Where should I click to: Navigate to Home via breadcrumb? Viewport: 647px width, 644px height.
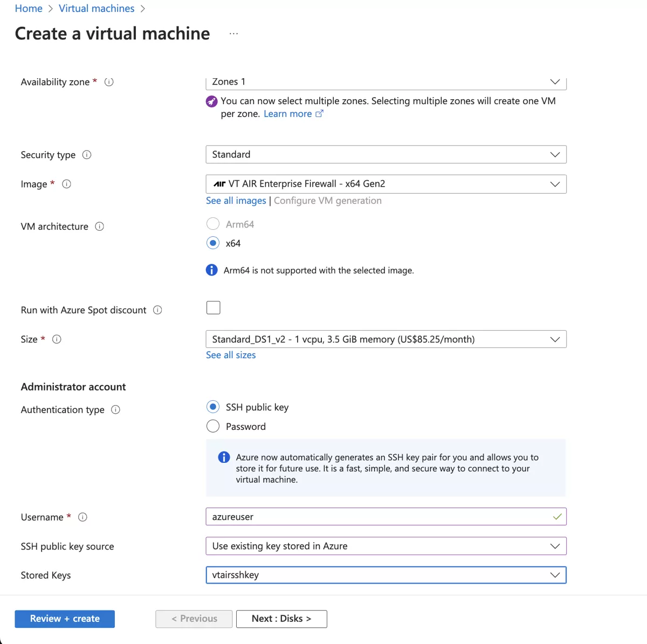coord(29,8)
